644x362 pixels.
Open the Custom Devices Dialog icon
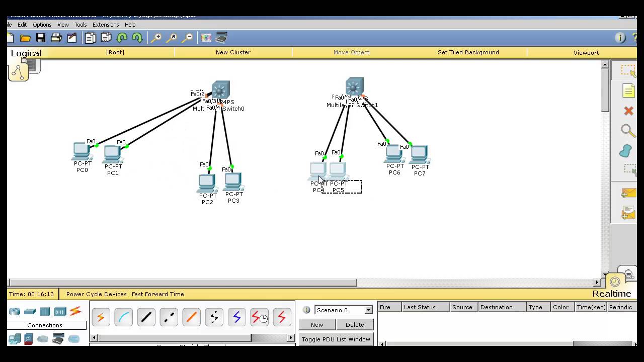click(x=221, y=38)
